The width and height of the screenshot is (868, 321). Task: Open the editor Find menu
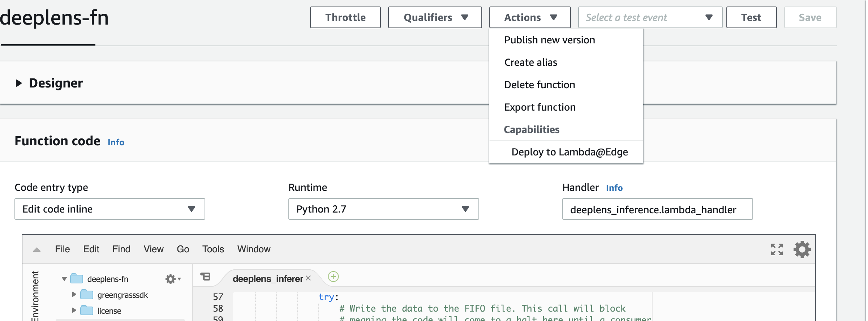[x=121, y=249]
